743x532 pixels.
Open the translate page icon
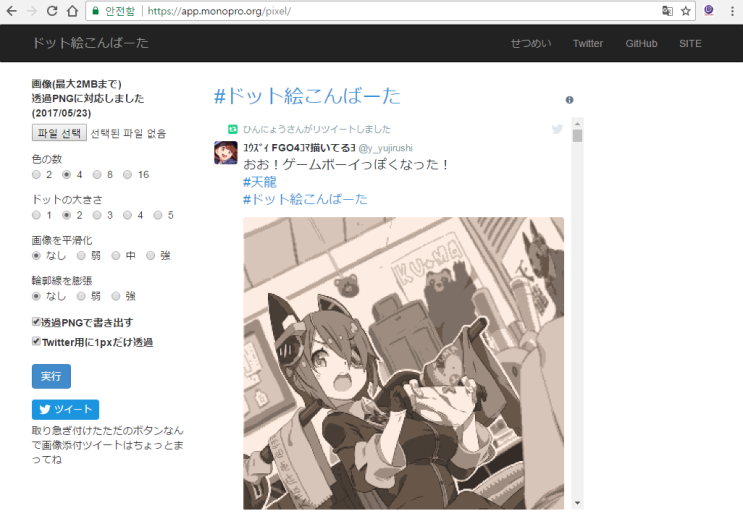(x=667, y=11)
